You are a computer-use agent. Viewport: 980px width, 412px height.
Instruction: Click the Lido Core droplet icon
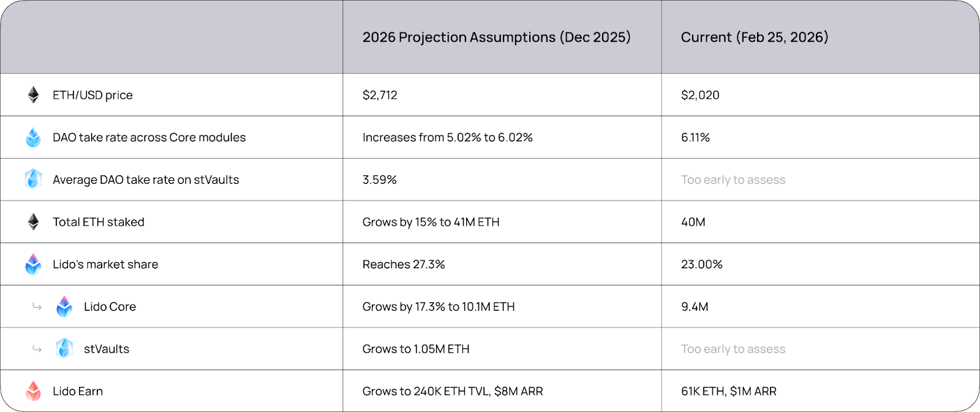[64, 307]
